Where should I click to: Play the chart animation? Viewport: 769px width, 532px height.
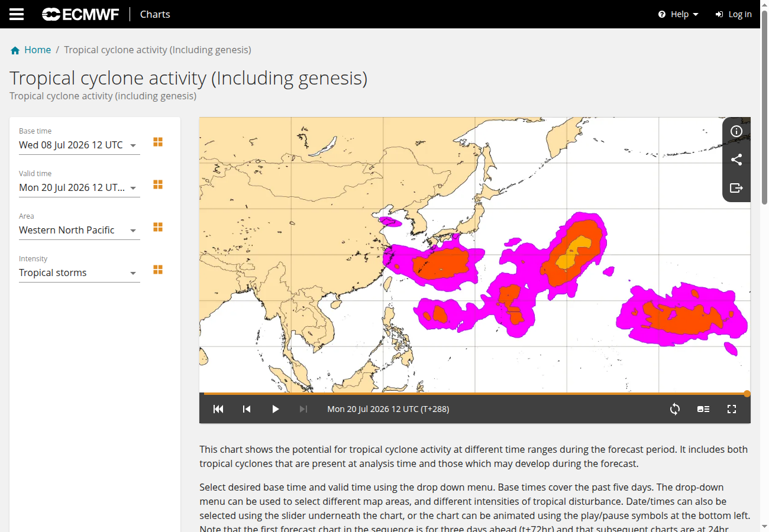tap(275, 409)
